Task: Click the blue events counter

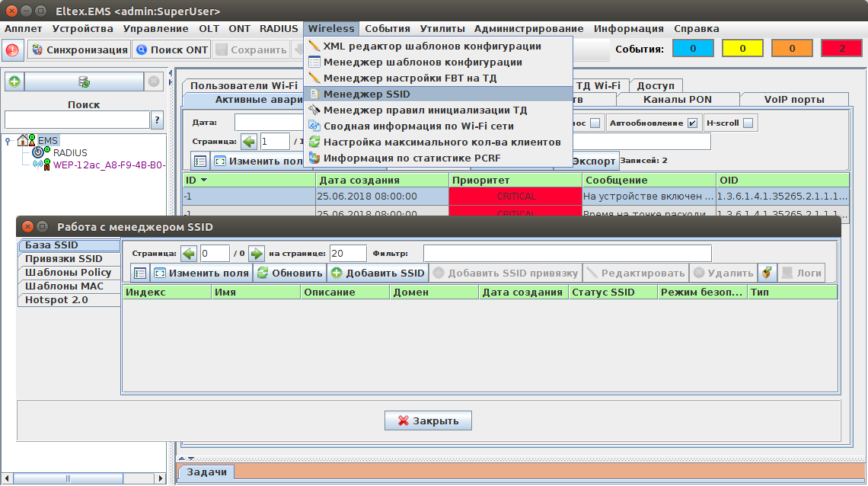Action: 693,49
